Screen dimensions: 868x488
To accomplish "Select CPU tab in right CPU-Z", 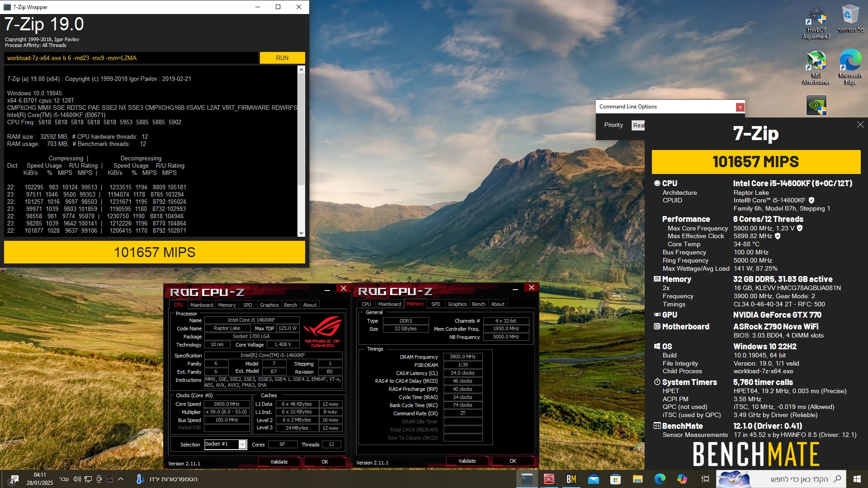I will tap(366, 304).
